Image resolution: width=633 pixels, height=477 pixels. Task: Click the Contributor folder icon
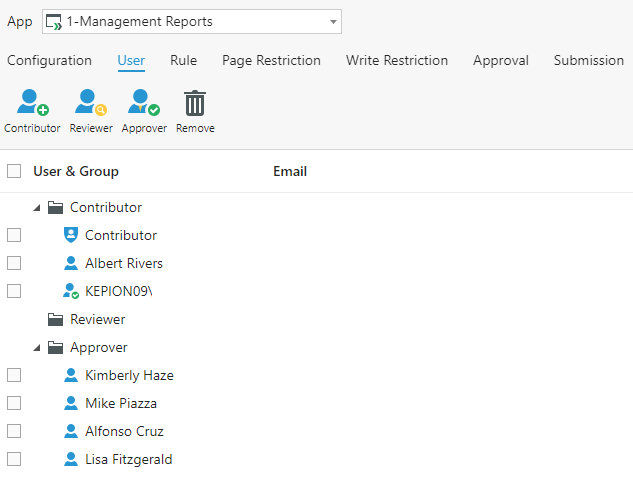[x=55, y=207]
